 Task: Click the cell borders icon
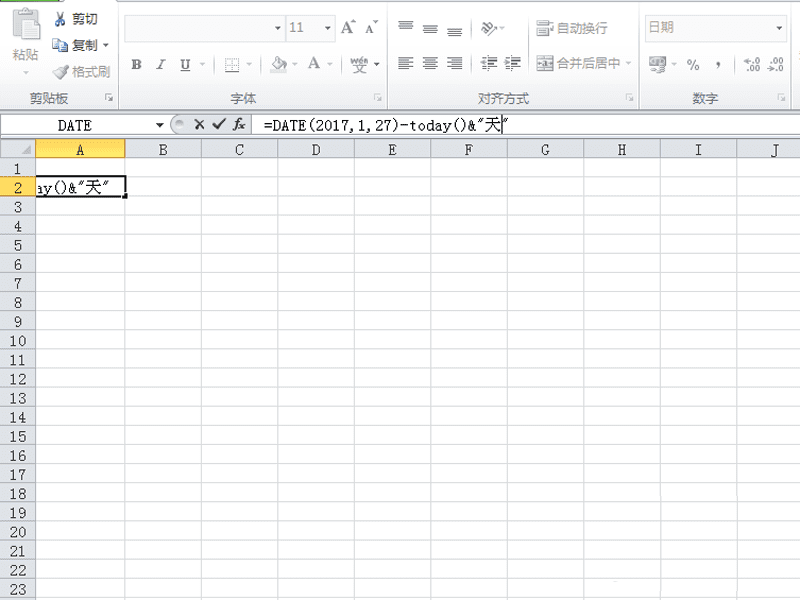tap(232, 64)
